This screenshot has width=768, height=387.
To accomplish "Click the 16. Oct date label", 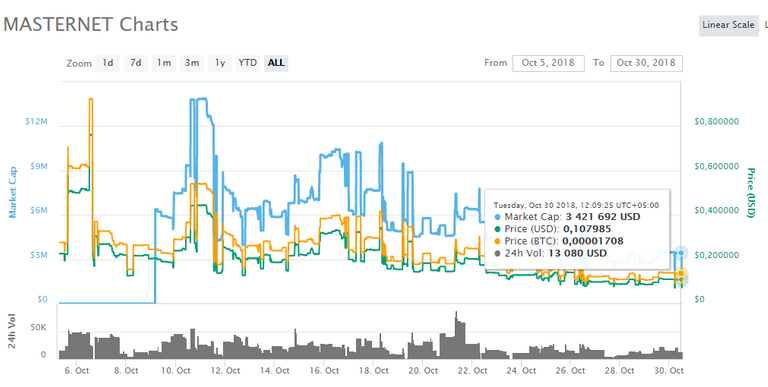I will pyautogui.click(x=324, y=371).
